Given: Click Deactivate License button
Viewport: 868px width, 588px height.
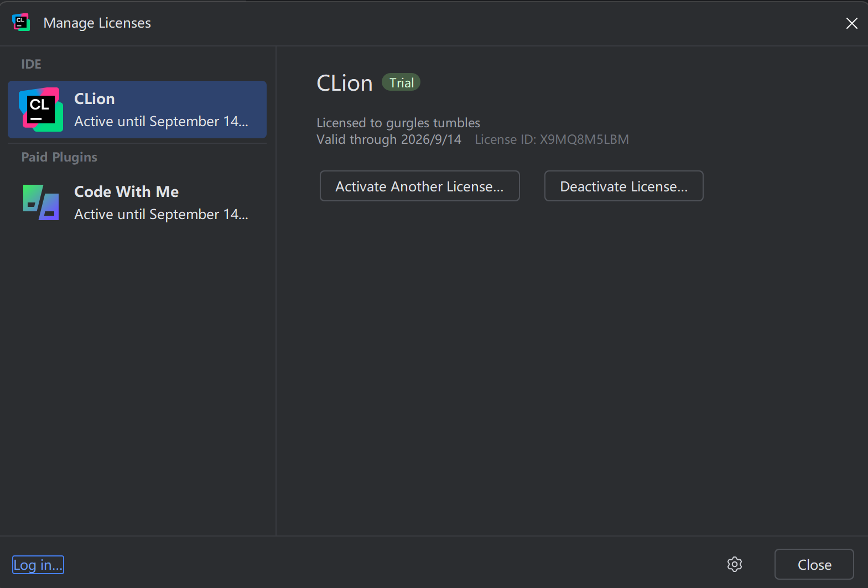Looking at the screenshot, I should [624, 186].
